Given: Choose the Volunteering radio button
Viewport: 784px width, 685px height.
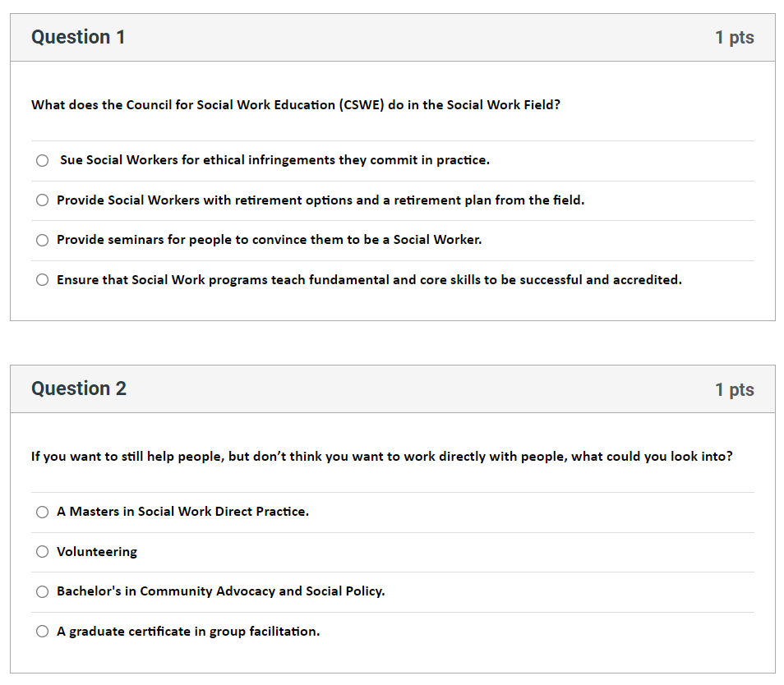Looking at the screenshot, I should click(x=43, y=552).
